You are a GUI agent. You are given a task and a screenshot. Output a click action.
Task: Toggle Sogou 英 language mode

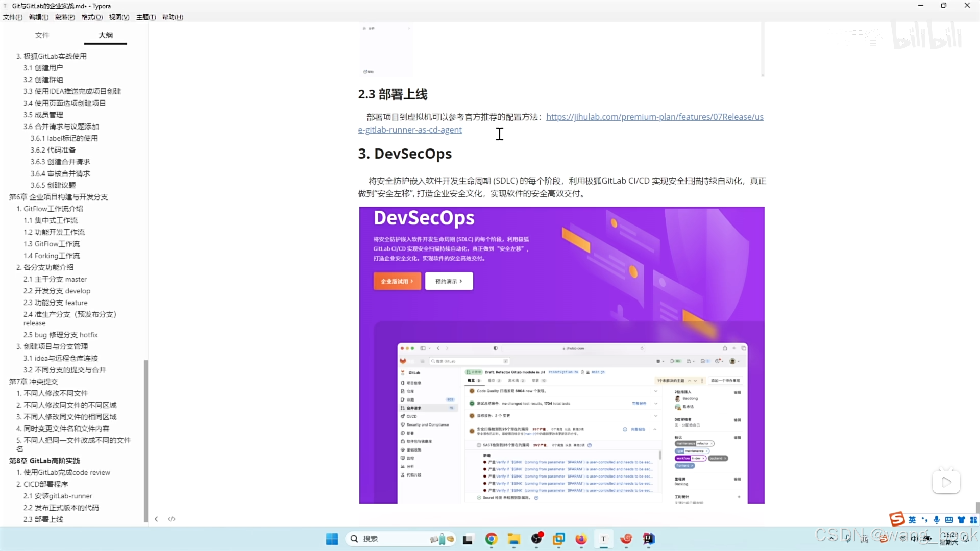click(912, 520)
